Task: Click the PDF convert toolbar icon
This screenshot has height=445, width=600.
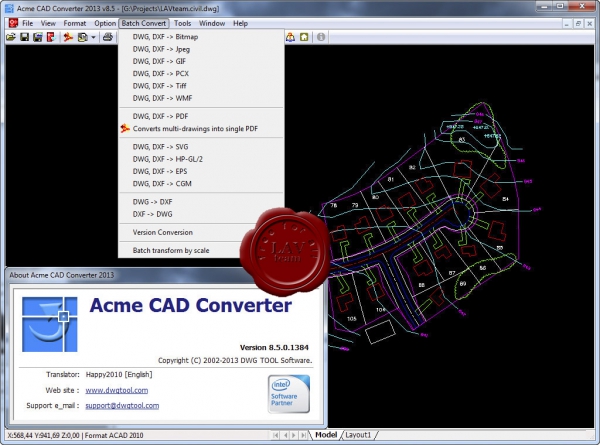Action: 68,37
